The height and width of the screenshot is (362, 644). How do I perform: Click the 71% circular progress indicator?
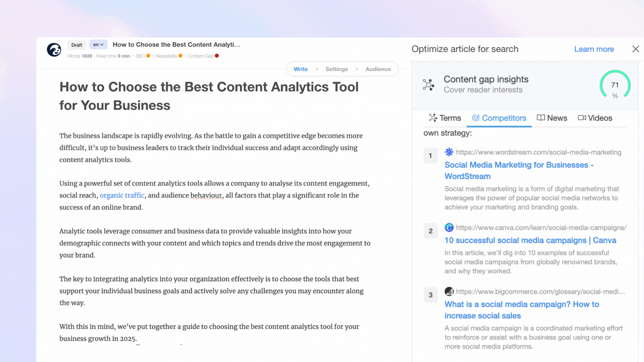(615, 85)
